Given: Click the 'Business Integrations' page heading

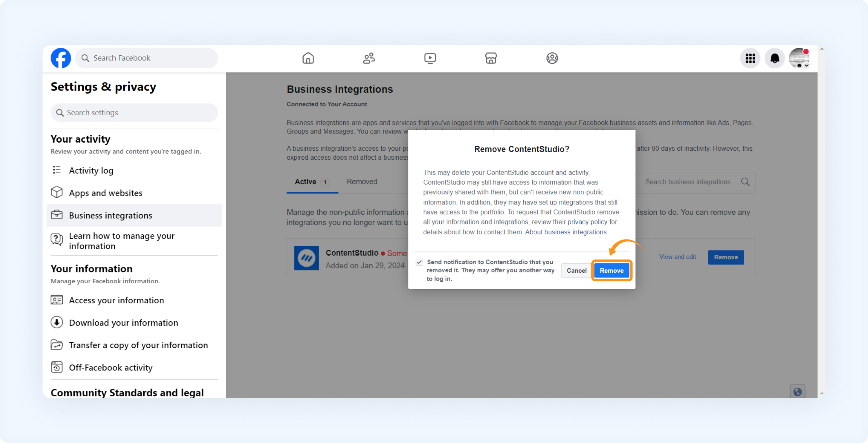Looking at the screenshot, I should [x=340, y=89].
